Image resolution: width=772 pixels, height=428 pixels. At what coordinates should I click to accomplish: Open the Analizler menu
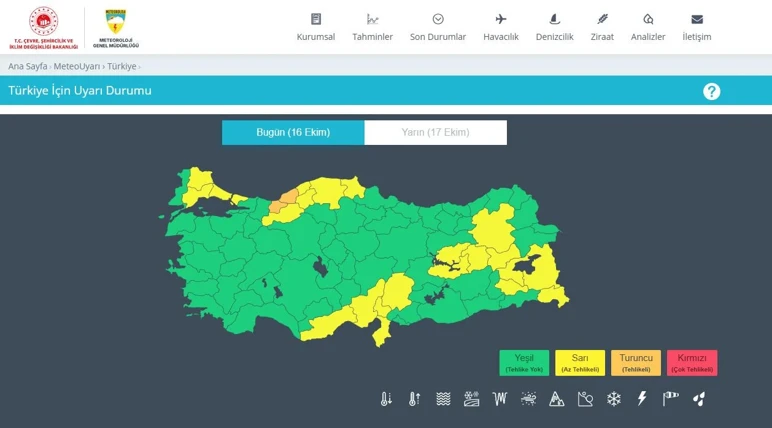648,28
